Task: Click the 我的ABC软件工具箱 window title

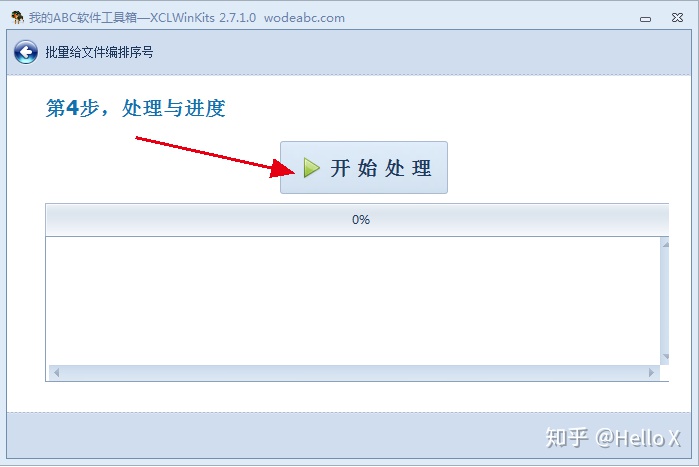Action: [82, 18]
